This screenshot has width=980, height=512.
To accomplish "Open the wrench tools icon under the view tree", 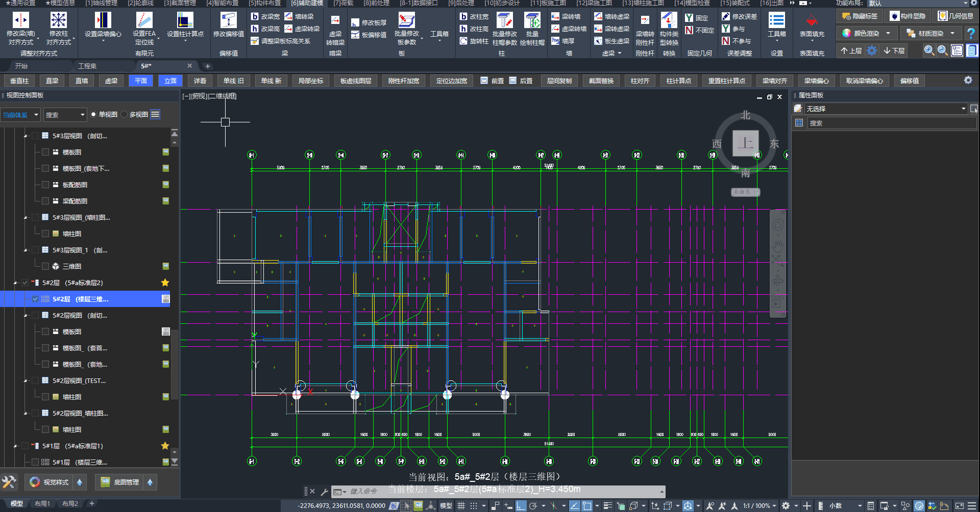I will click(9, 482).
